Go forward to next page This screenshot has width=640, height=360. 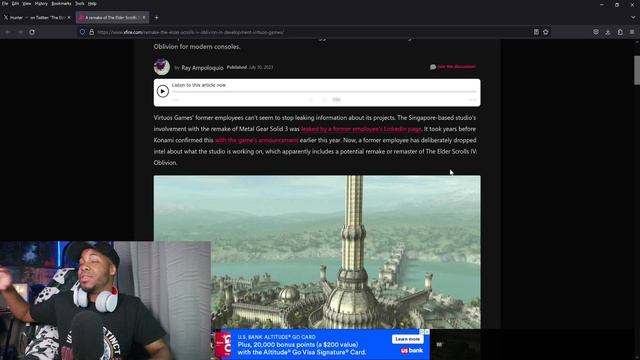(x=20, y=32)
